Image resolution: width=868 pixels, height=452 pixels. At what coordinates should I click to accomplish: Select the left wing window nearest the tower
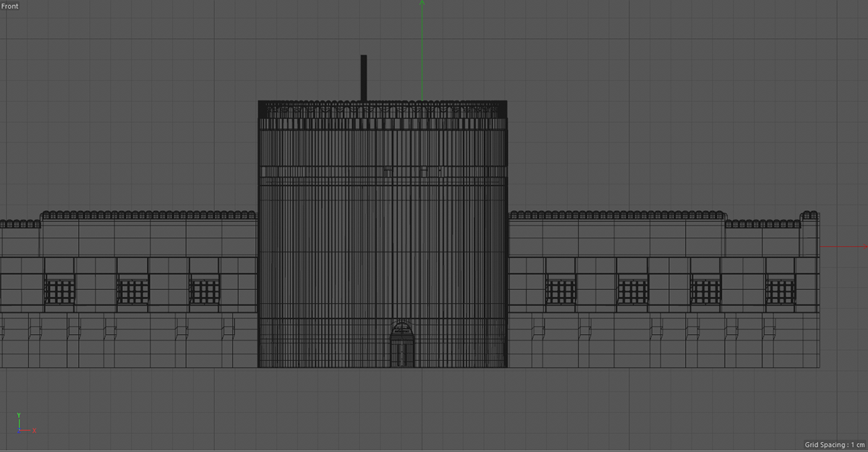click(x=204, y=291)
